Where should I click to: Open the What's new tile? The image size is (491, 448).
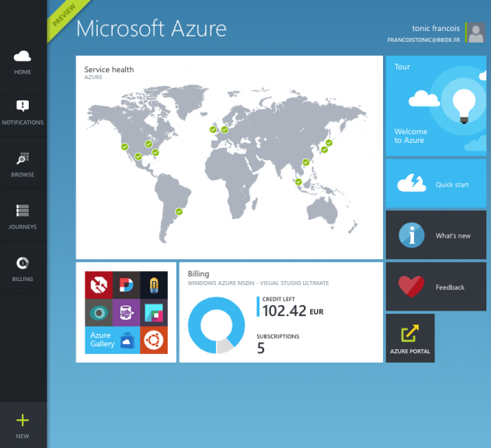[x=436, y=234]
